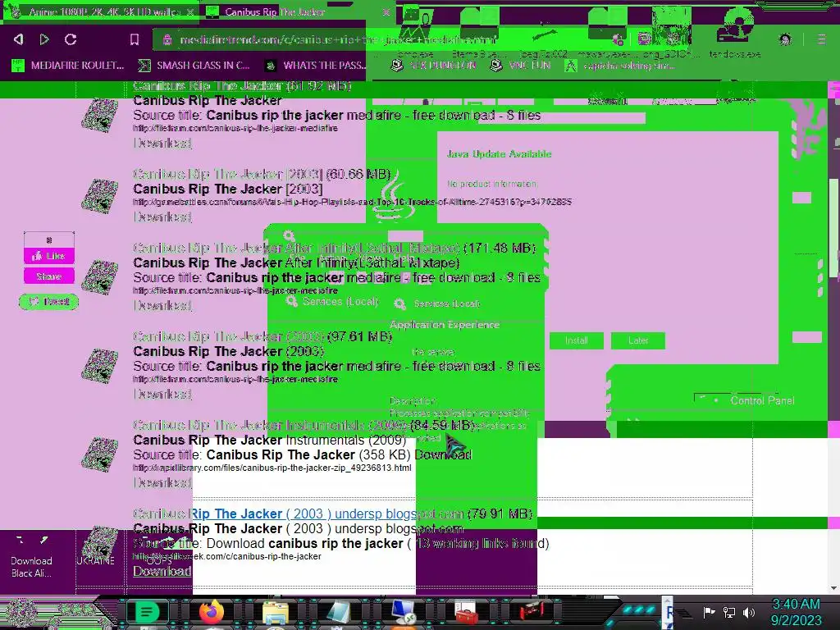This screenshot has height=630, width=840.
Task: Close the Anime 1080P wallpaper tab
Action: coord(190,11)
